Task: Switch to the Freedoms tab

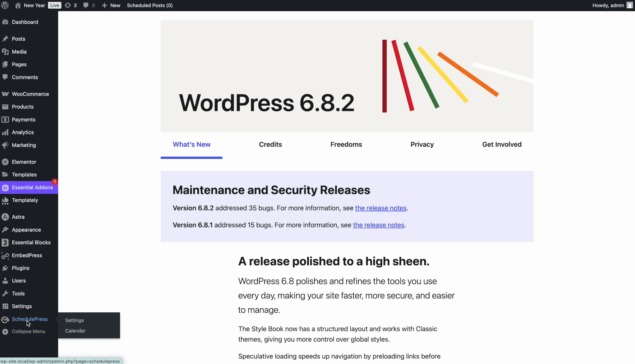Action: click(x=346, y=145)
